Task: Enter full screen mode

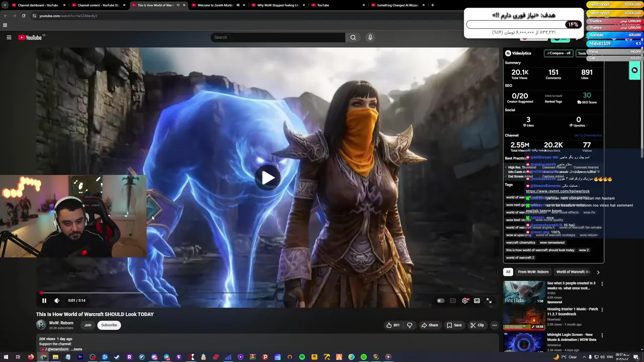Action: pyautogui.click(x=489, y=301)
